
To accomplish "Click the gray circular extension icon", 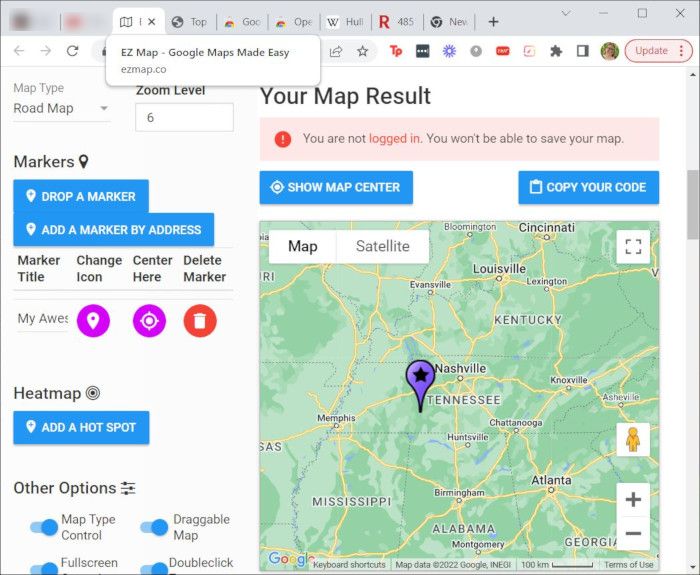I will coord(476,51).
